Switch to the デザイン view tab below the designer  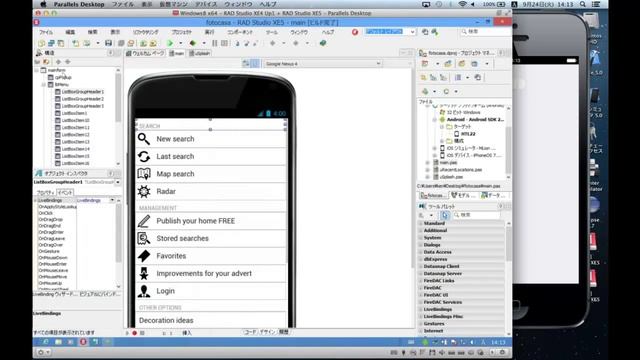(x=267, y=332)
